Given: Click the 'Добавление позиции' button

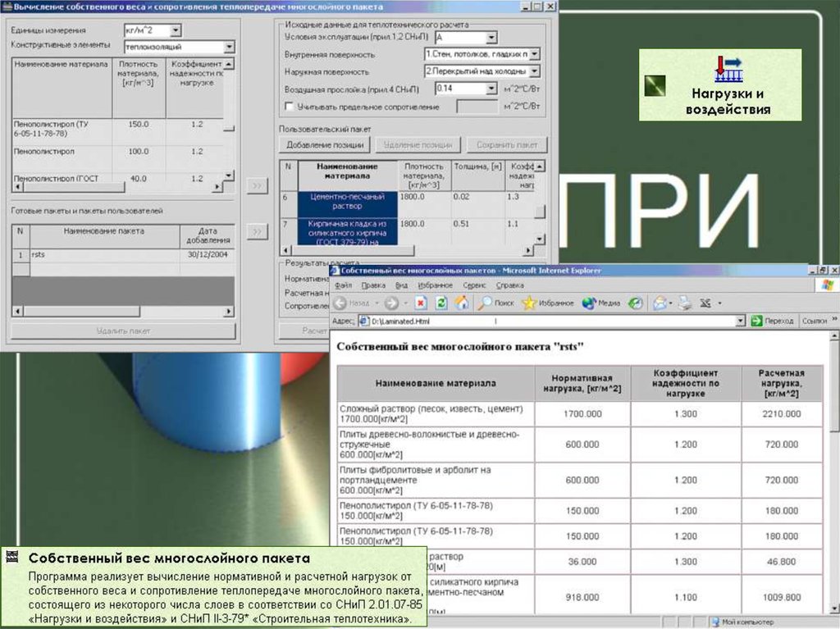Looking at the screenshot, I should 325,145.
